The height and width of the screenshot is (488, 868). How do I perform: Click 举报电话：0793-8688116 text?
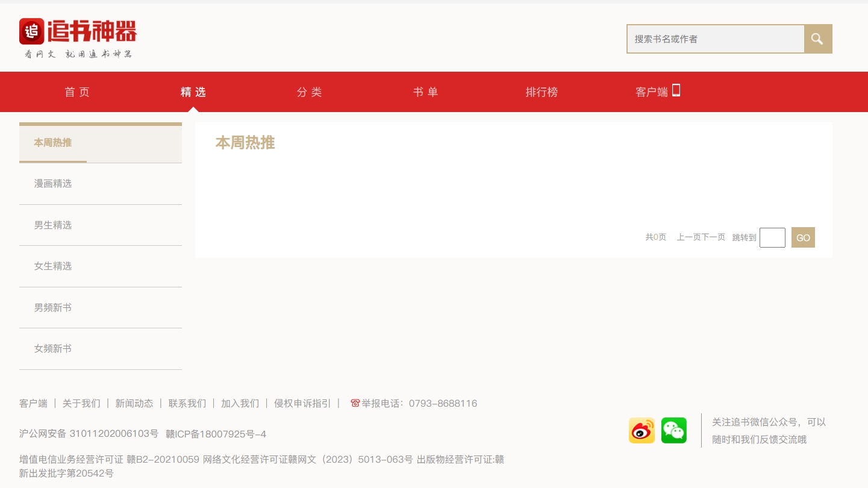419,404
